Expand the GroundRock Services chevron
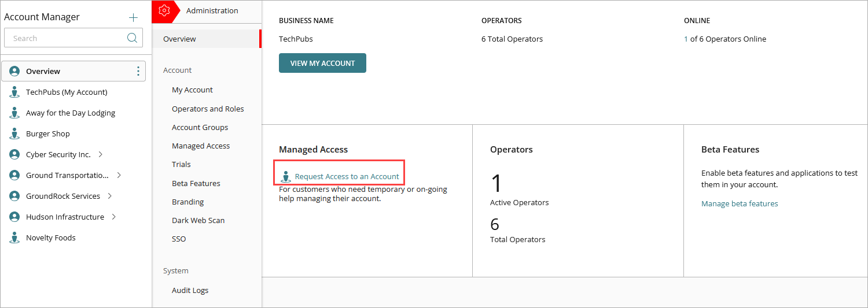 point(109,196)
